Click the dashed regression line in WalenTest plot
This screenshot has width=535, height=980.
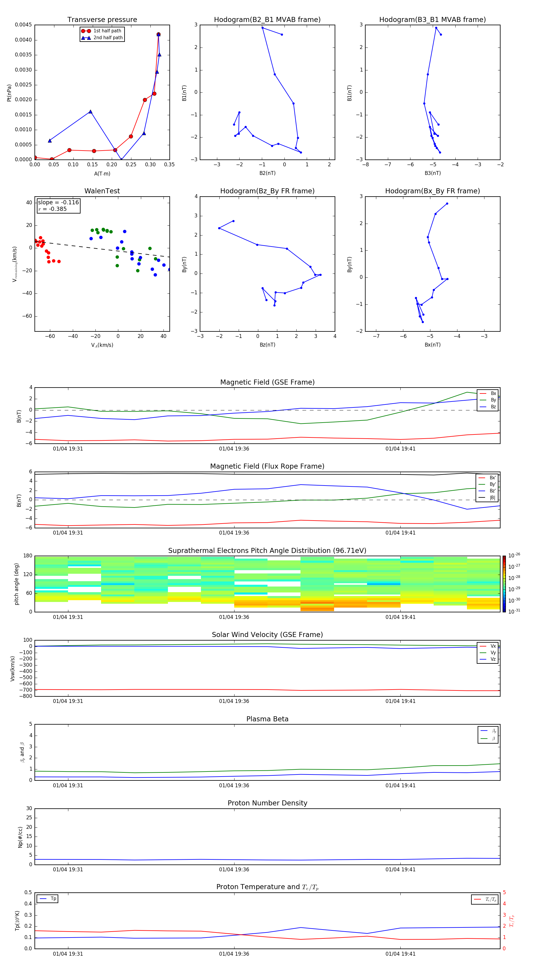click(x=102, y=249)
